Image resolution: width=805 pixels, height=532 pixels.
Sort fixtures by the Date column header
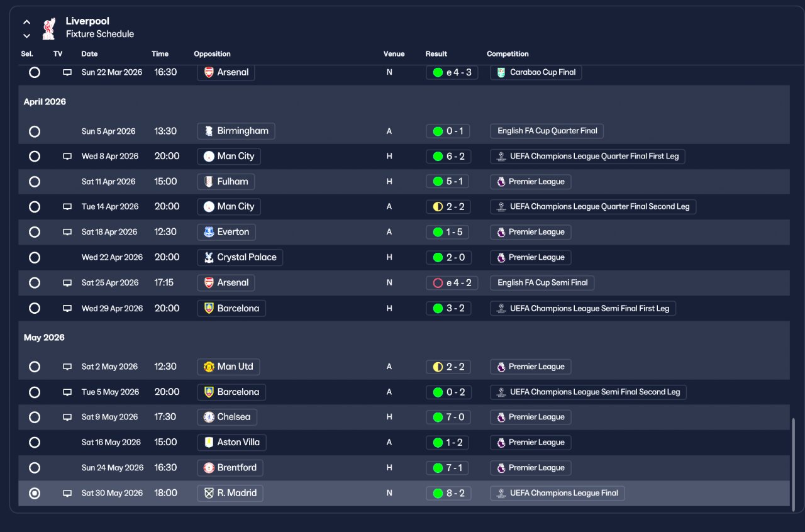point(89,54)
